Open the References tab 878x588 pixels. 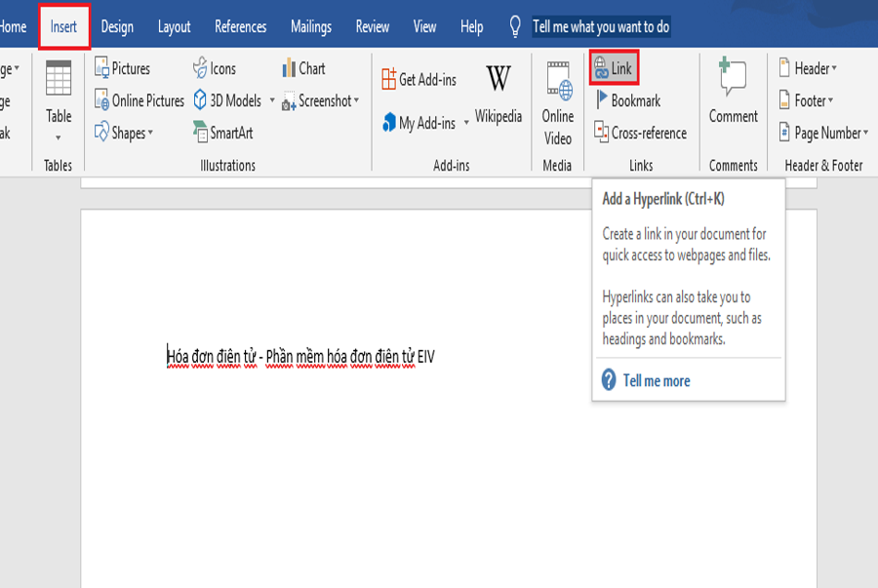pos(241,26)
